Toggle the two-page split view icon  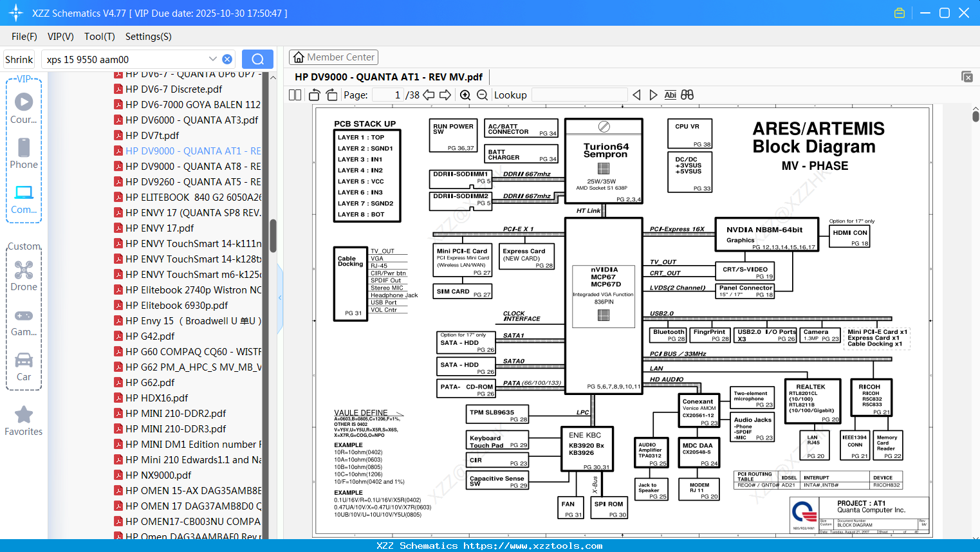pyautogui.click(x=295, y=95)
